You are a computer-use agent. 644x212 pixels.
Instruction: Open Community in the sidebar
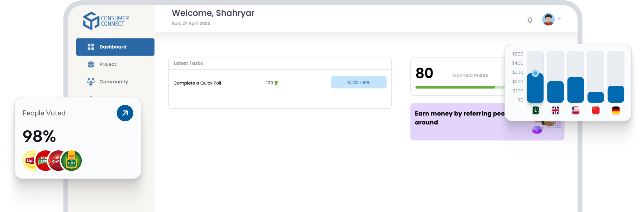[x=113, y=82]
